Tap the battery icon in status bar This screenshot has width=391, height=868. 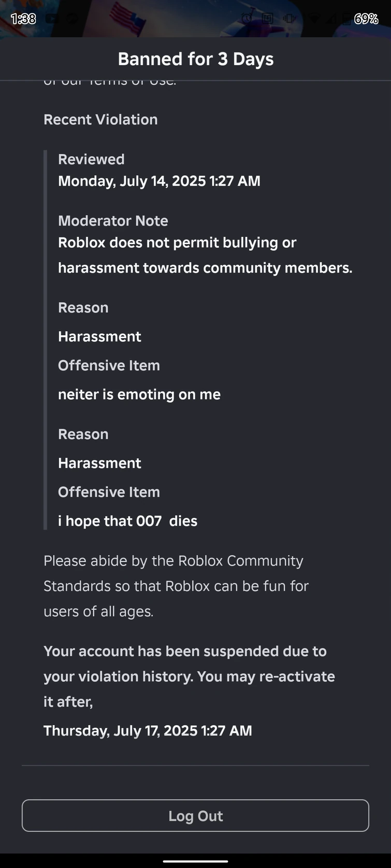[x=345, y=19]
